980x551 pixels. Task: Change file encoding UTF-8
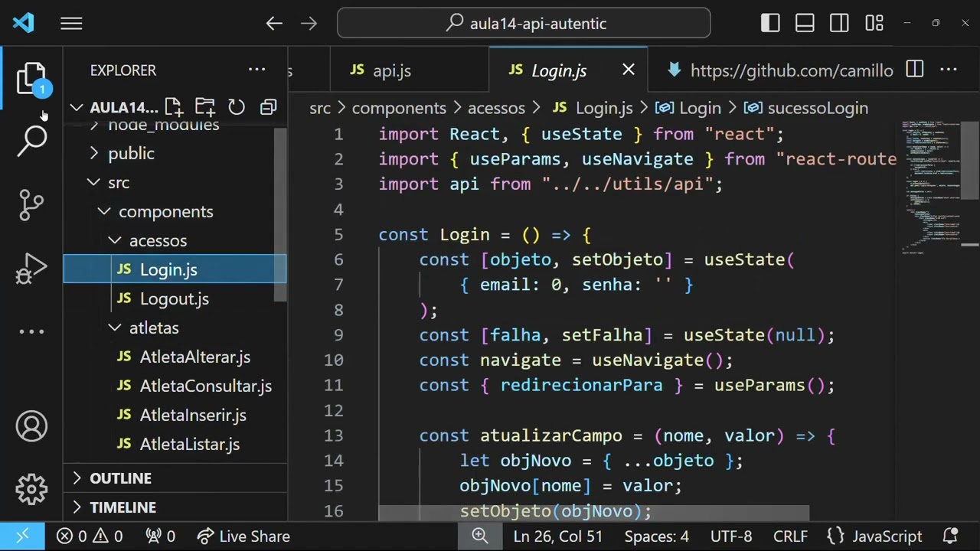tap(731, 536)
